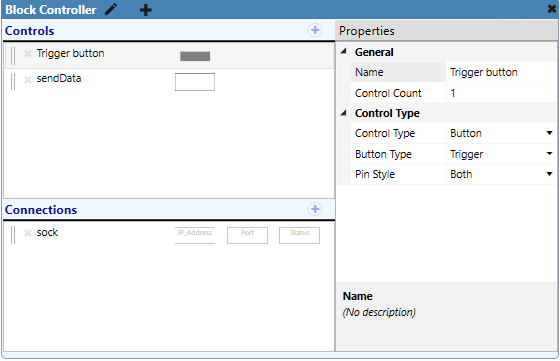Open the Button Type dropdown showing Trigger

pos(501,154)
